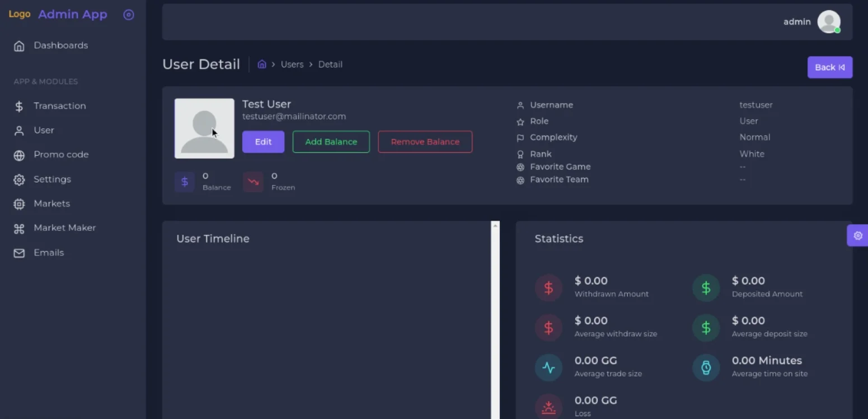Open the admin user menu
Viewport: 868px width, 419px height.
pyautogui.click(x=797, y=22)
